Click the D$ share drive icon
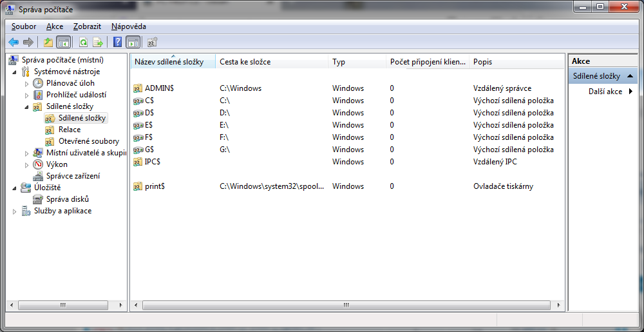 (138, 113)
